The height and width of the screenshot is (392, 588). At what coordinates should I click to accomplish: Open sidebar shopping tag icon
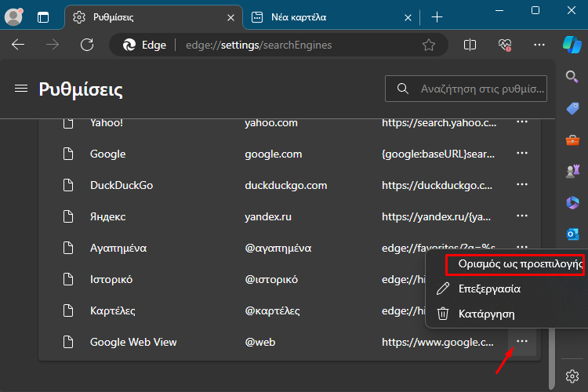[572, 108]
